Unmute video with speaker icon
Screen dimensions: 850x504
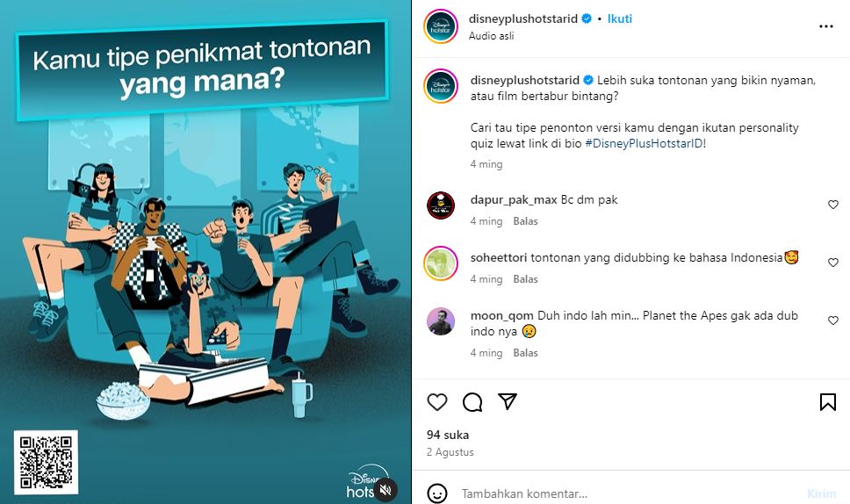click(385, 491)
